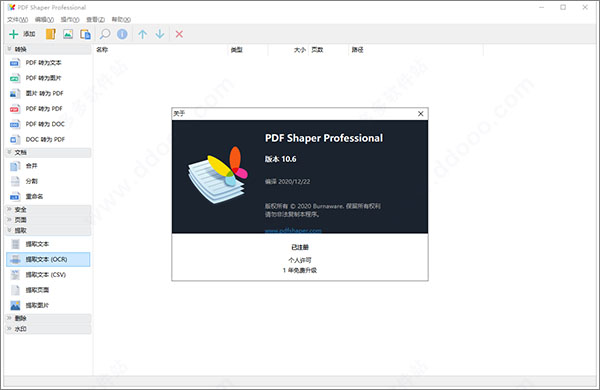
Task: Click the move down arrow icon
Action: pos(160,34)
